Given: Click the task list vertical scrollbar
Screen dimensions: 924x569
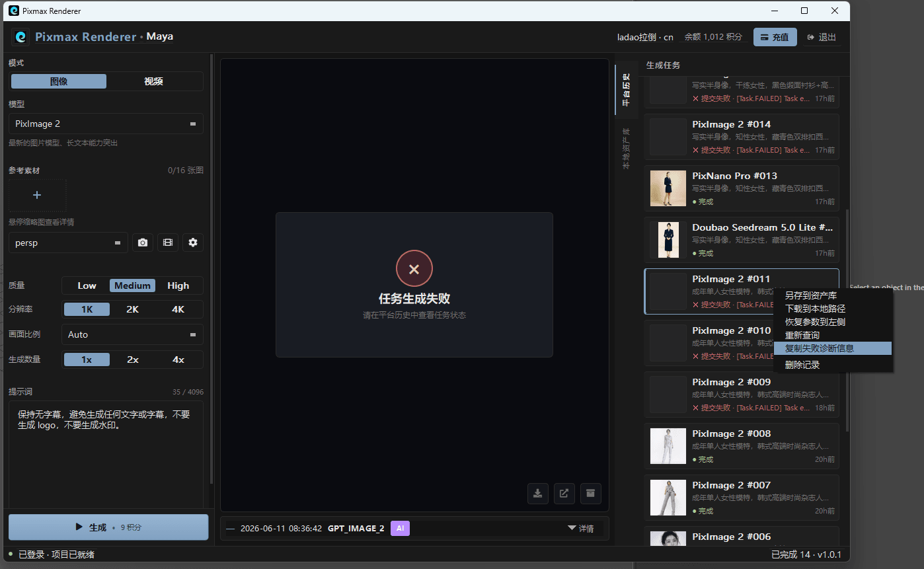Looking at the screenshot, I should coord(847,317).
